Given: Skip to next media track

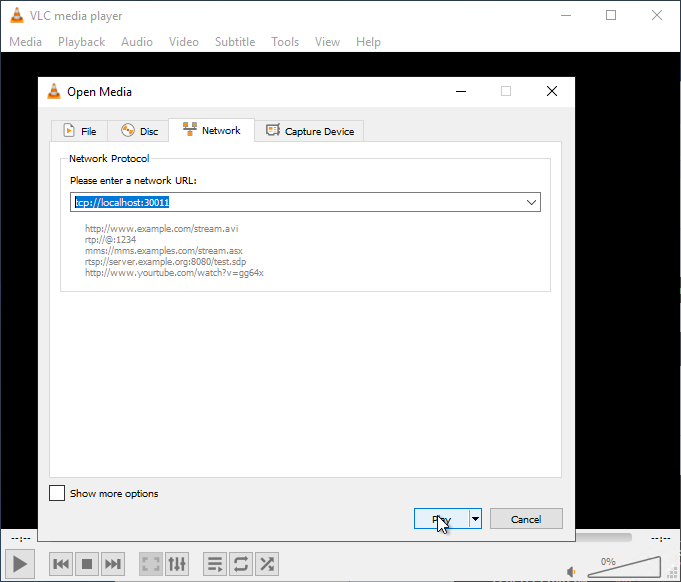Looking at the screenshot, I should [113, 564].
